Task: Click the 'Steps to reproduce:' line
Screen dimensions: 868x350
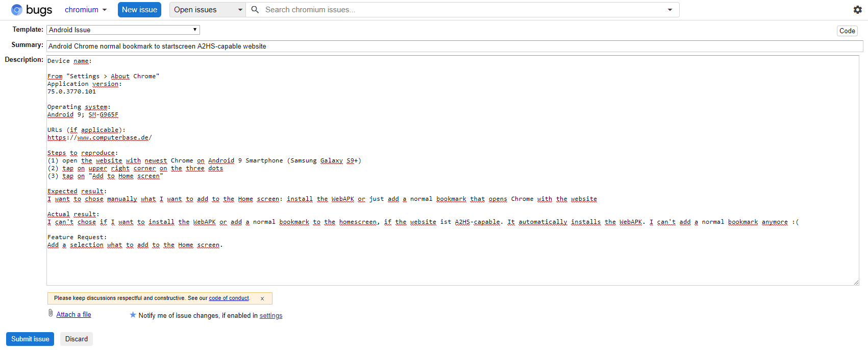Action: click(83, 153)
